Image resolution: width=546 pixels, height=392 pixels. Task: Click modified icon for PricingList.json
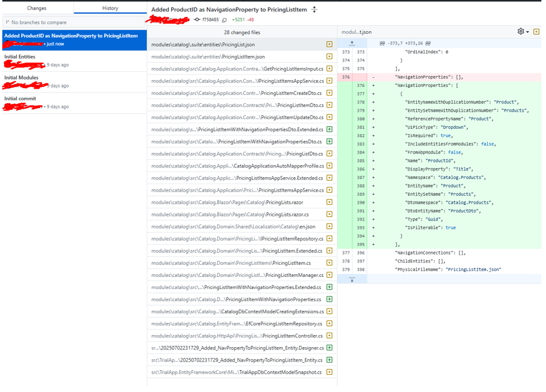pyautogui.click(x=329, y=44)
